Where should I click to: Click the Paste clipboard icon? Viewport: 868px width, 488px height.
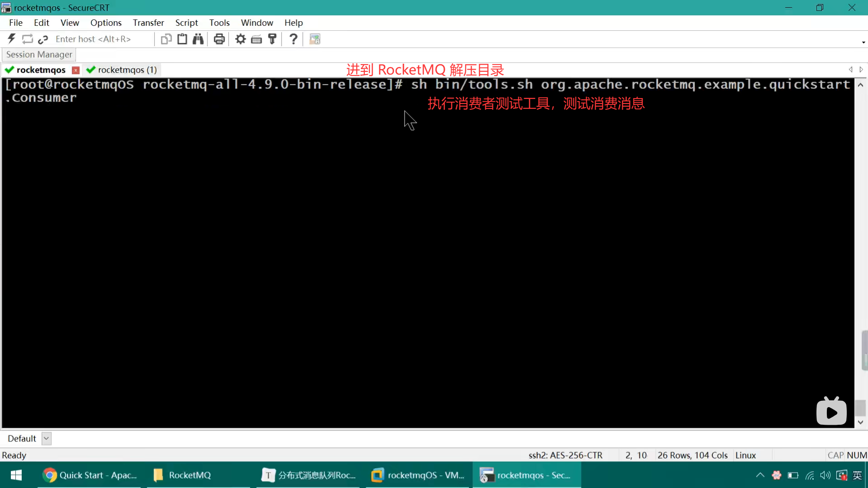click(182, 39)
